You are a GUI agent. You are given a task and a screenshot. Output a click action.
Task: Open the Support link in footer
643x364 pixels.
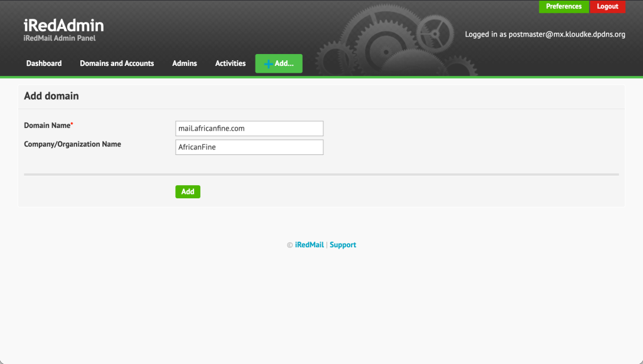pos(343,245)
